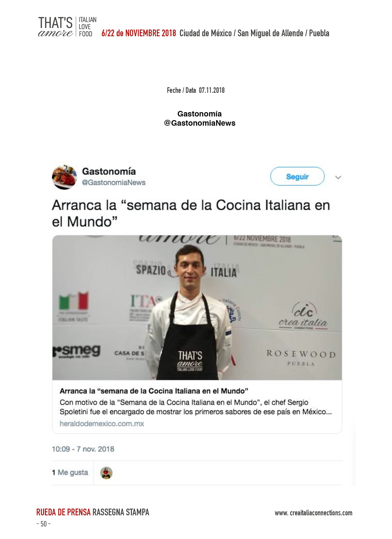This screenshot has height=539, width=392.
Task: Click the small liker avatar beside Me gusta
Action: click(x=106, y=473)
